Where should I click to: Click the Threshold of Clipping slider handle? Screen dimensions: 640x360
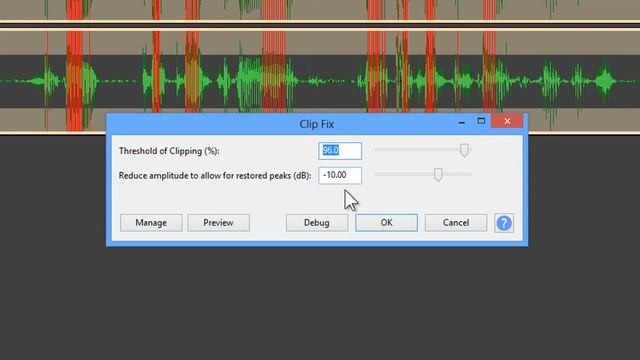[x=464, y=150]
